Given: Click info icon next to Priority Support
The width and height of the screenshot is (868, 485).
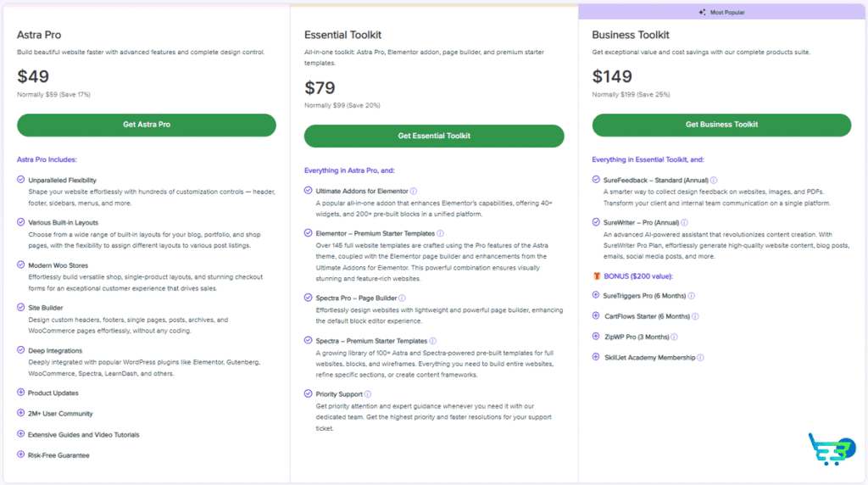Looking at the screenshot, I should (368, 394).
